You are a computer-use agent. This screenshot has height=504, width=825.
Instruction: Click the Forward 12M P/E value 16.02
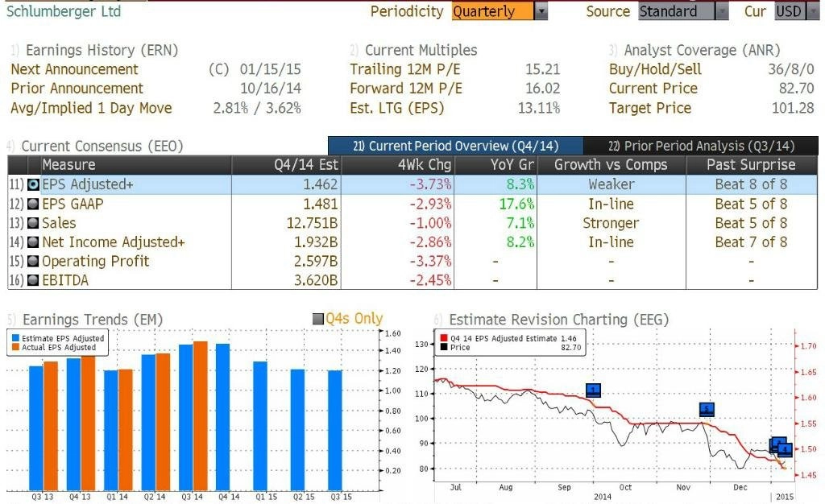pos(542,89)
